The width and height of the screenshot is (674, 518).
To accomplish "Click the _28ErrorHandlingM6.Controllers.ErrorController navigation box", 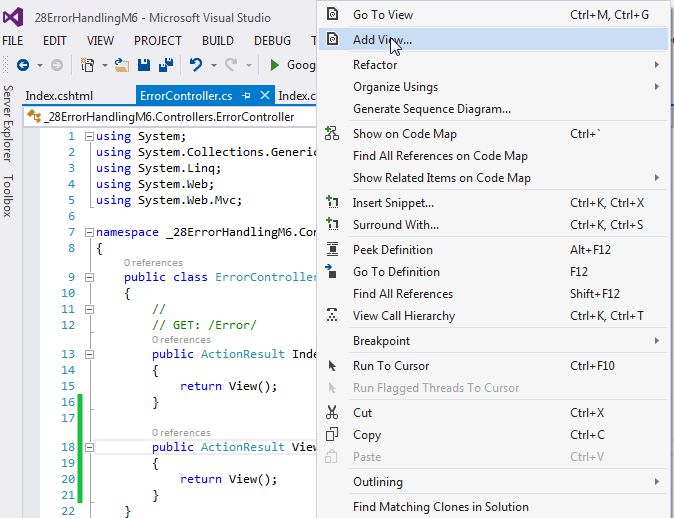I will coord(170,116).
